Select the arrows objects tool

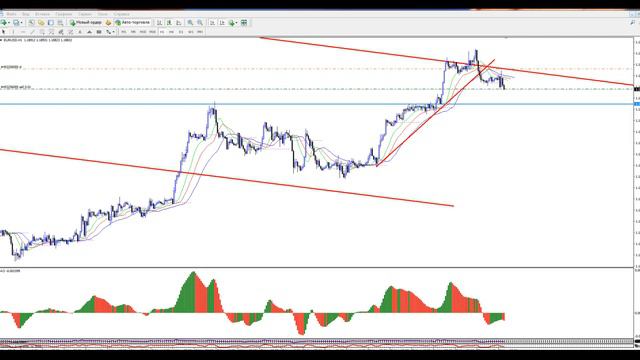pos(108,32)
